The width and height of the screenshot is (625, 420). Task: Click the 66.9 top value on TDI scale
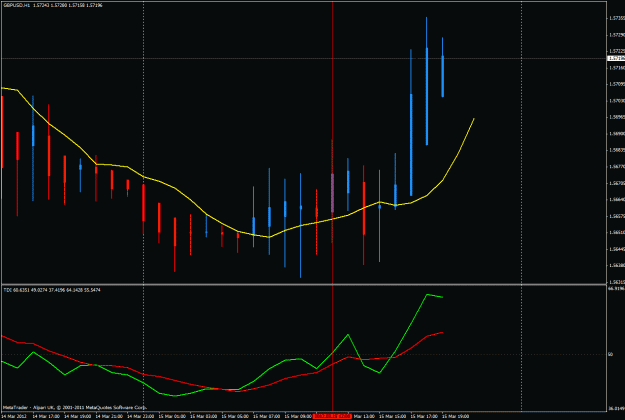pyautogui.click(x=616, y=288)
